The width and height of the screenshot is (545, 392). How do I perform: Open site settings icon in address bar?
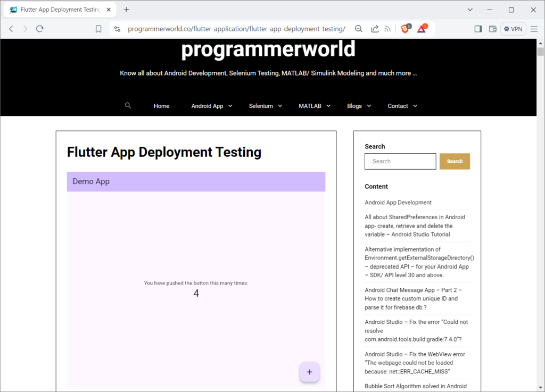pyautogui.click(x=118, y=29)
